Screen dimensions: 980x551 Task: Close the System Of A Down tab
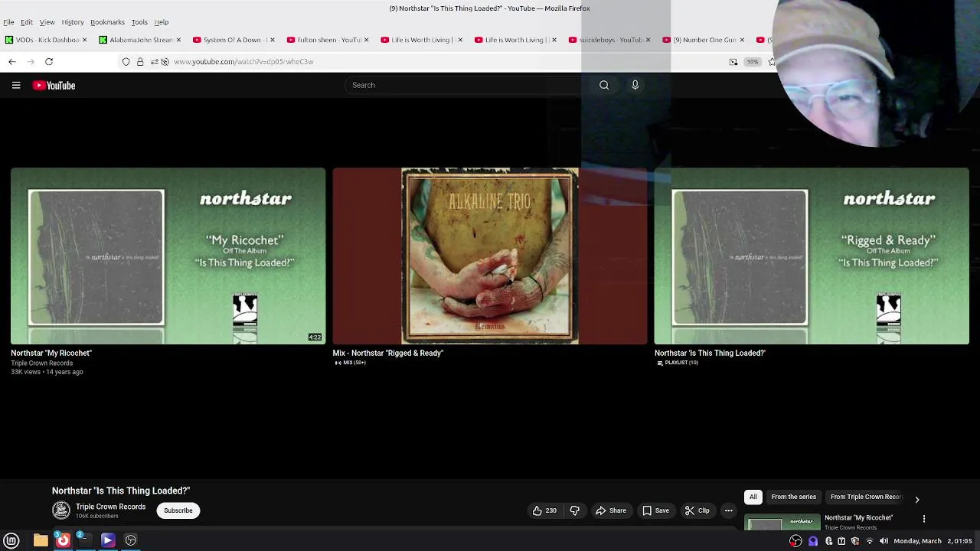[x=273, y=40]
